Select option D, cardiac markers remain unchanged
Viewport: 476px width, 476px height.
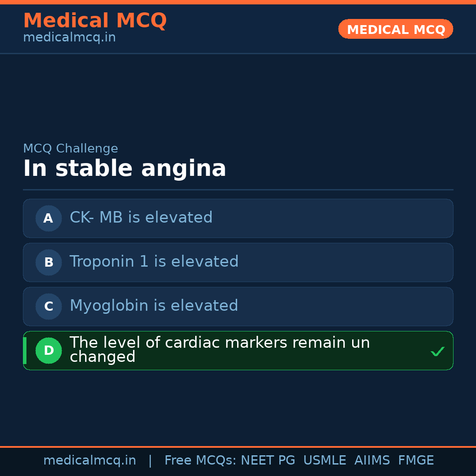(238, 350)
